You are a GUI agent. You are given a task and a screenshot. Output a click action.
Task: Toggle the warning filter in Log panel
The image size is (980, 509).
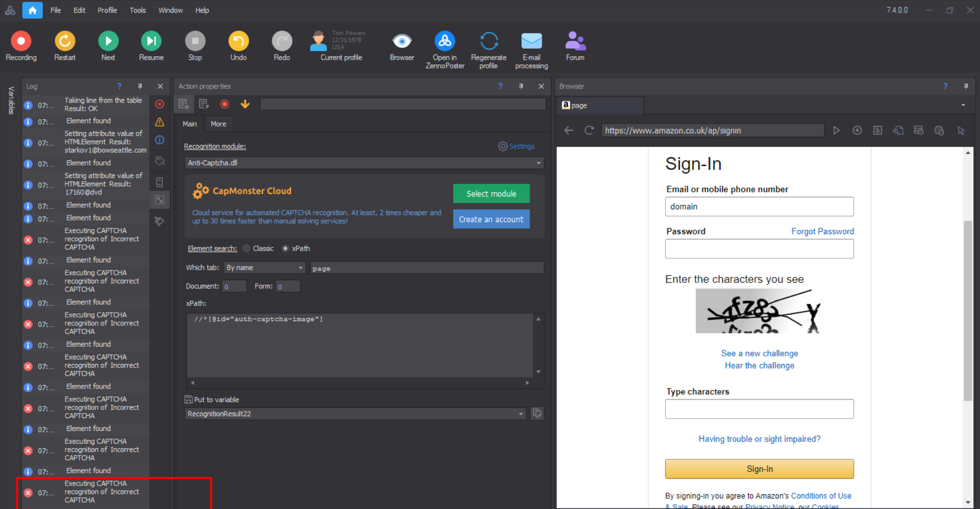(x=160, y=122)
